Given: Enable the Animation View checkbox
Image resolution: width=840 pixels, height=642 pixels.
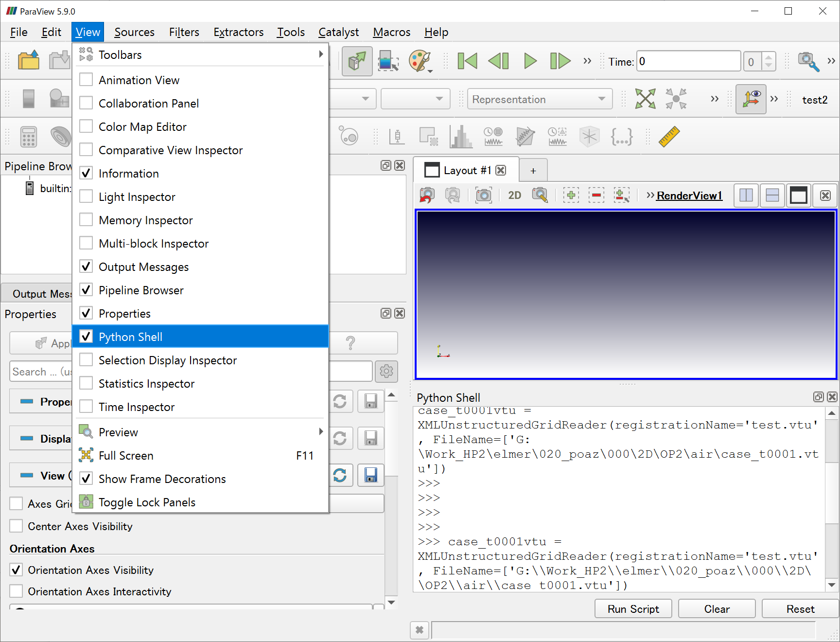Looking at the screenshot, I should (87, 80).
